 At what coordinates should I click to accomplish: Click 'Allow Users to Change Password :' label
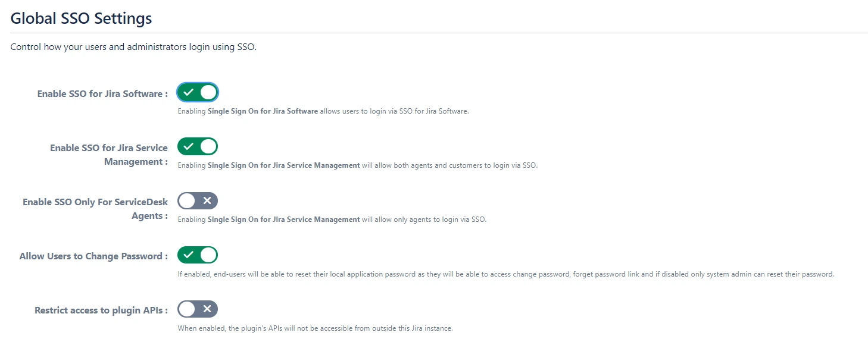[93, 256]
